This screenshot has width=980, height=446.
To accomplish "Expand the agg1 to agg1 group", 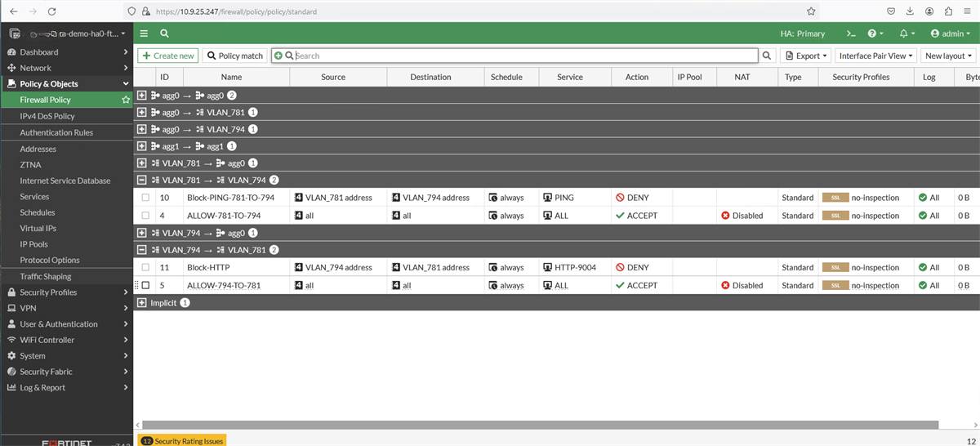I will tap(142, 146).
